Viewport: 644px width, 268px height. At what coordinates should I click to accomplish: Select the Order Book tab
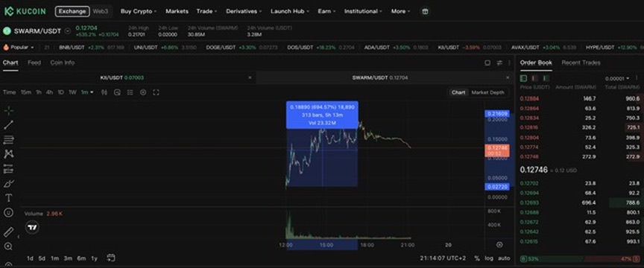(536, 63)
